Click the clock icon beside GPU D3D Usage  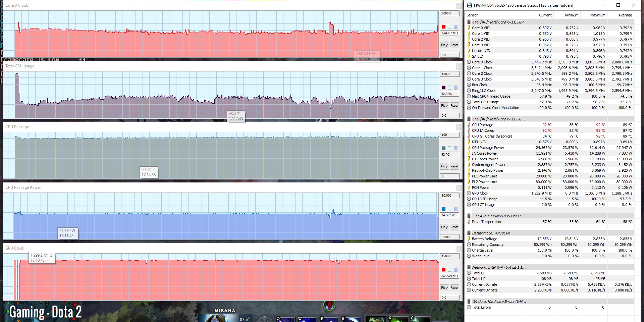coord(469,199)
